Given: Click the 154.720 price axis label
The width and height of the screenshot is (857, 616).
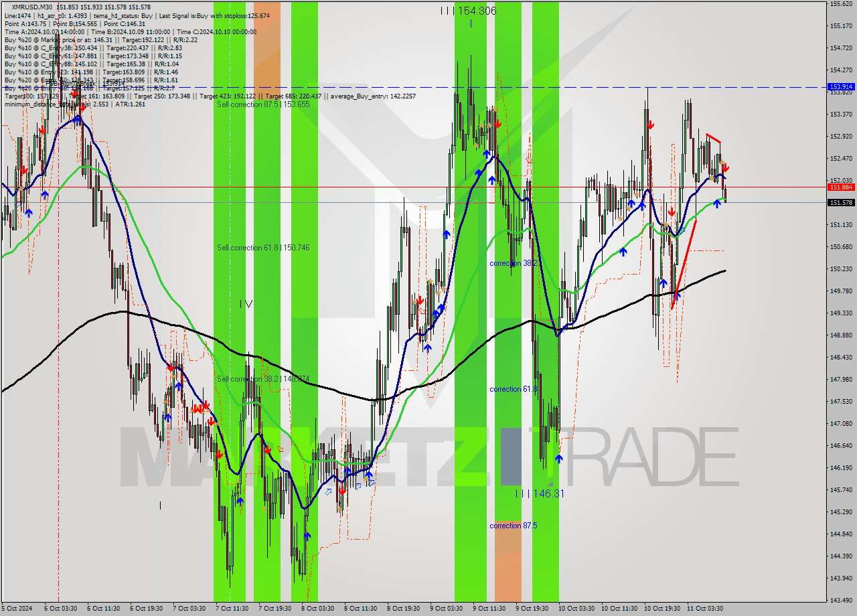Looking at the screenshot, I should tap(840, 48).
